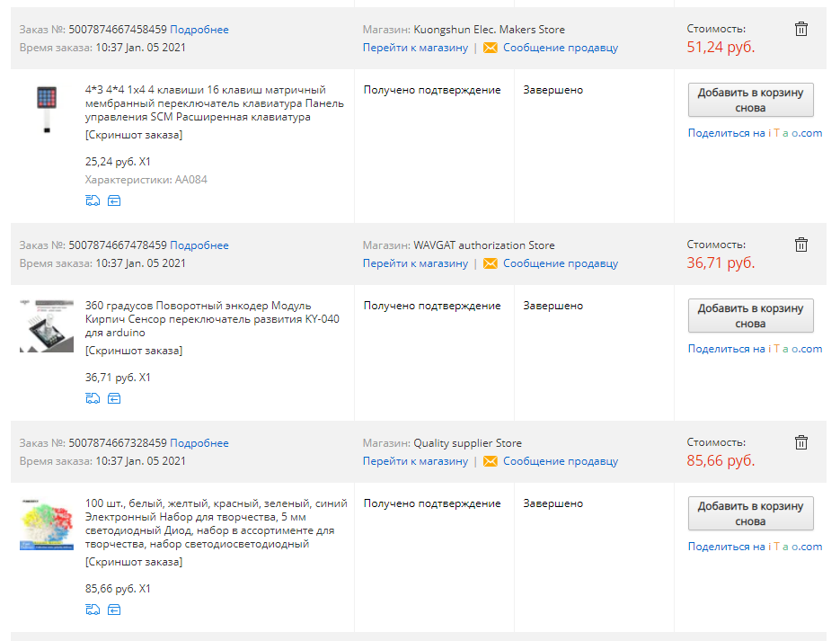The image size is (840, 641).
Task: Click trash icon for WAVGAT order
Action: point(801,245)
